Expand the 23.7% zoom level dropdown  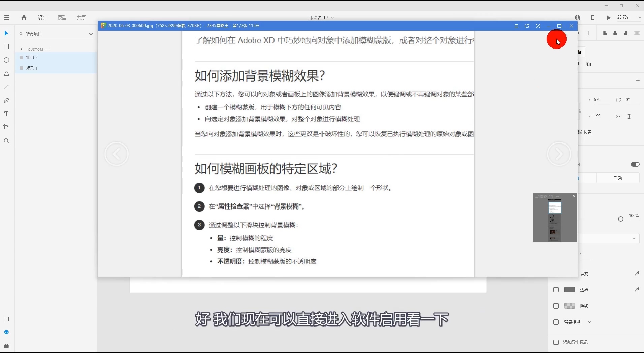click(x=639, y=17)
